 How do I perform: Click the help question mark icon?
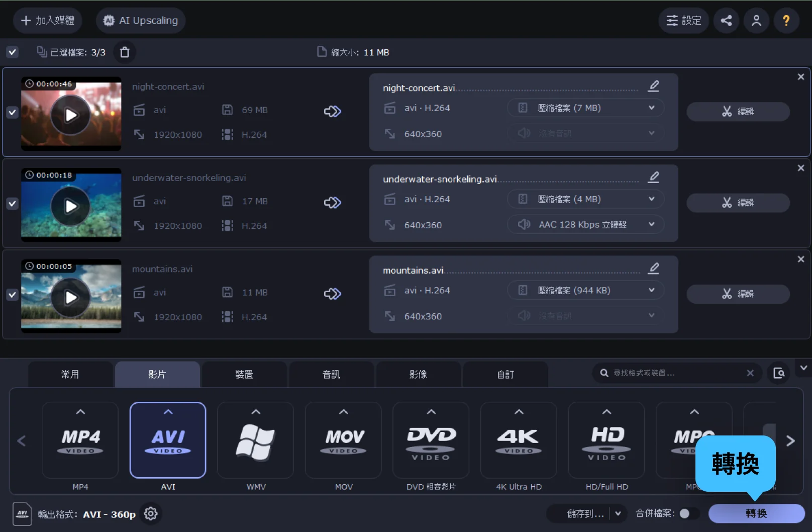(x=786, y=21)
